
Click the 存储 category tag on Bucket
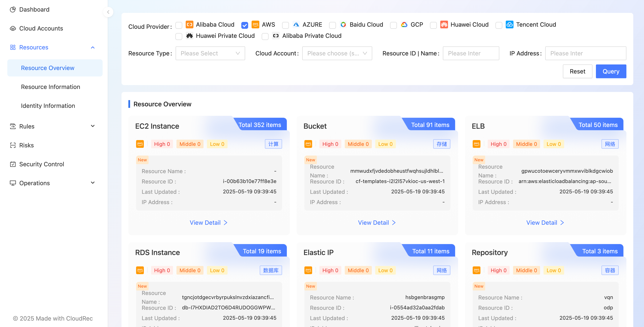442,144
